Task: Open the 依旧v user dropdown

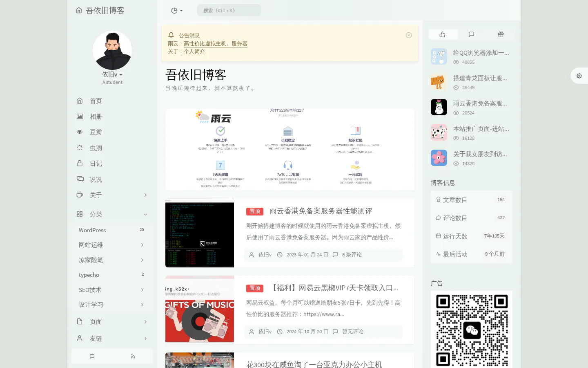Action: [112, 74]
